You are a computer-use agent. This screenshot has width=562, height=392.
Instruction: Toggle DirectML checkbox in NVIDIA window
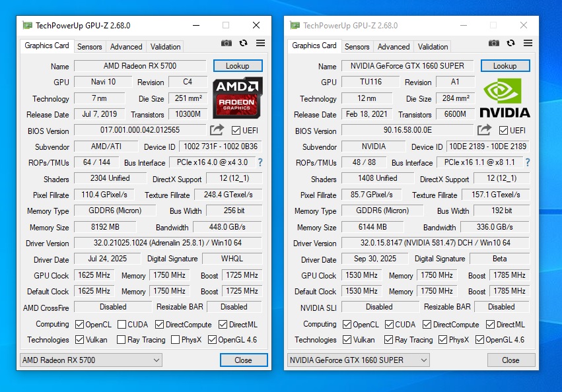pos(490,324)
